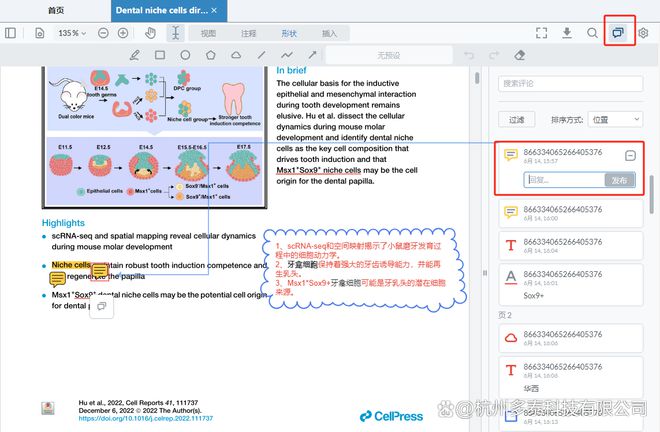Viewport: 660px width, 432px height.
Task: Click the zoom out minus button
Action: click(x=105, y=33)
